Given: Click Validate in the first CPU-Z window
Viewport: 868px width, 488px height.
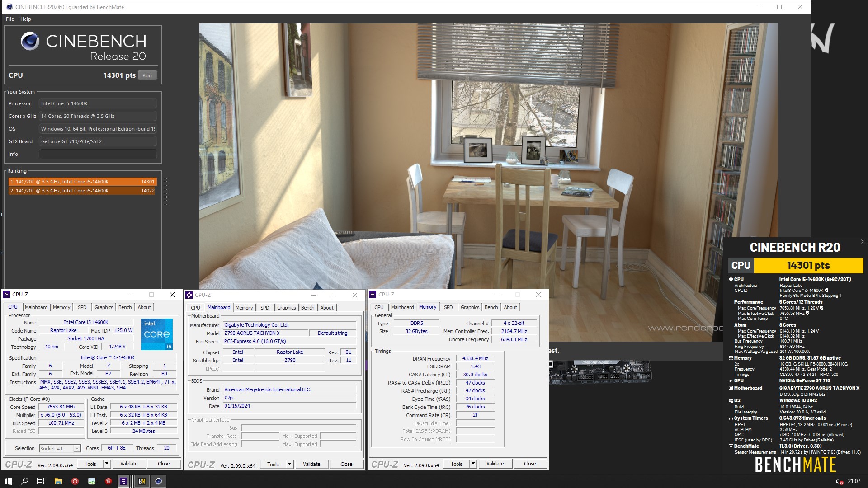Looking at the screenshot, I should (x=129, y=464).
